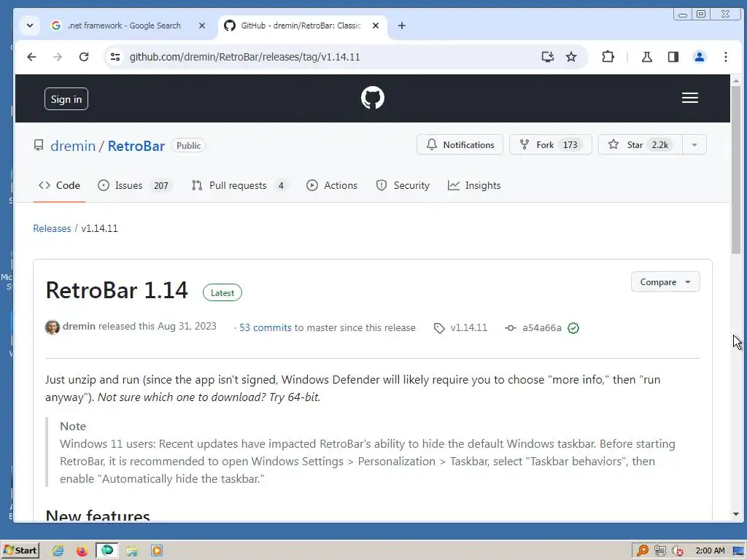Click the a54a66a commit hash
Viewport: 747px width, 560px height.
click(542, 328)
